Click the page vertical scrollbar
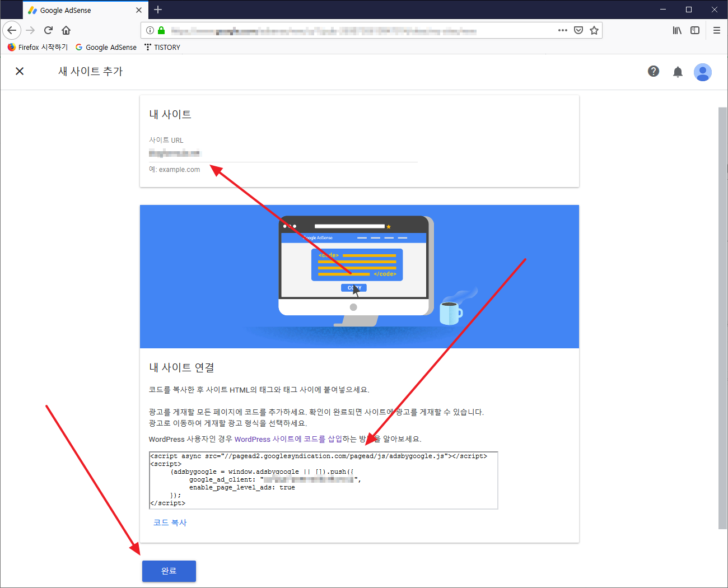 pos(722,318)
